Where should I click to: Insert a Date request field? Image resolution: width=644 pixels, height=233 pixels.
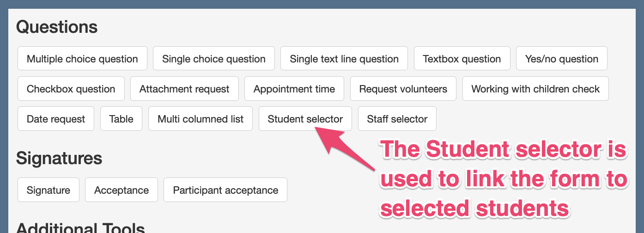56,119
